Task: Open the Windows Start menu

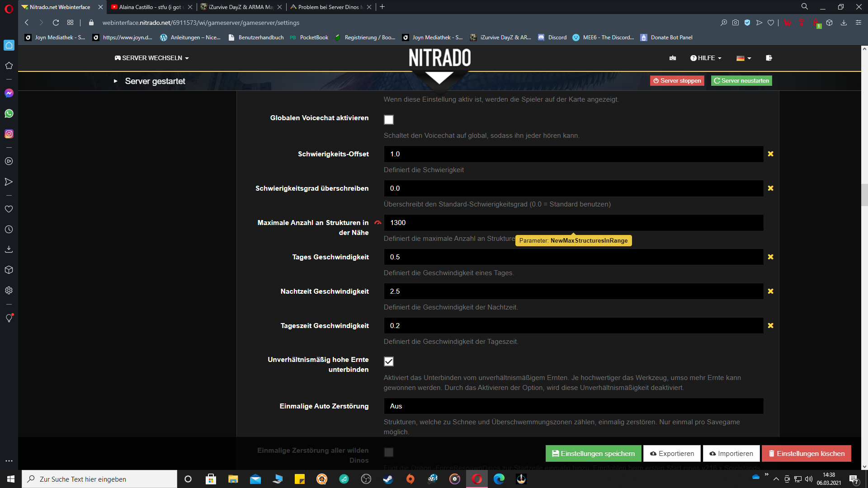Action: pyautogui.click(x=11, y=479)
